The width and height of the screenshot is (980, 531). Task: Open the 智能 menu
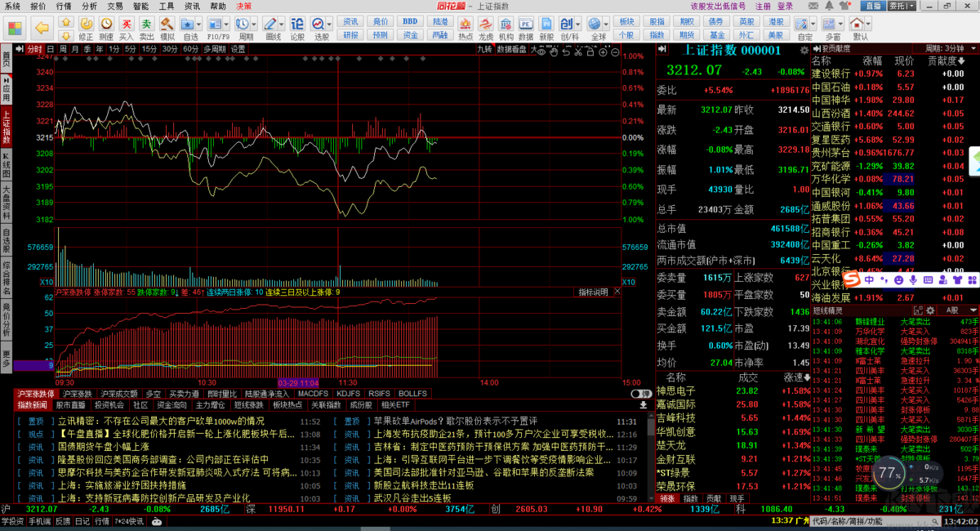coord(140,6)
